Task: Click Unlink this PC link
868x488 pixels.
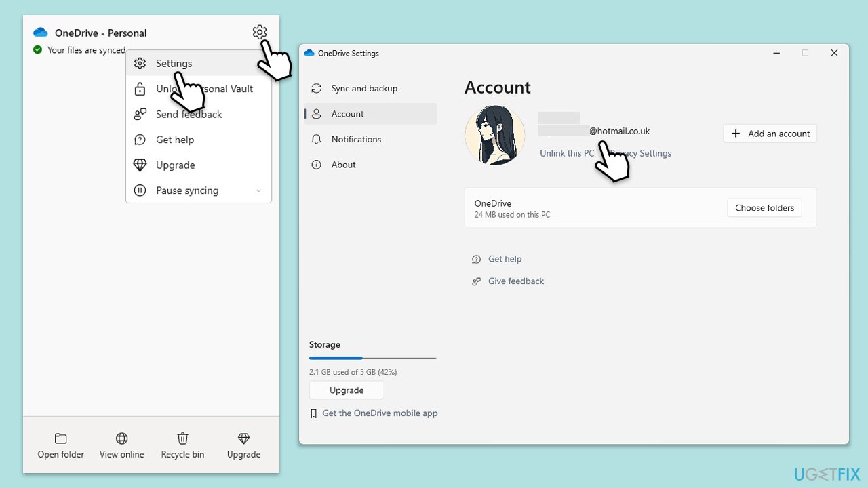Action: click(567, 153)
